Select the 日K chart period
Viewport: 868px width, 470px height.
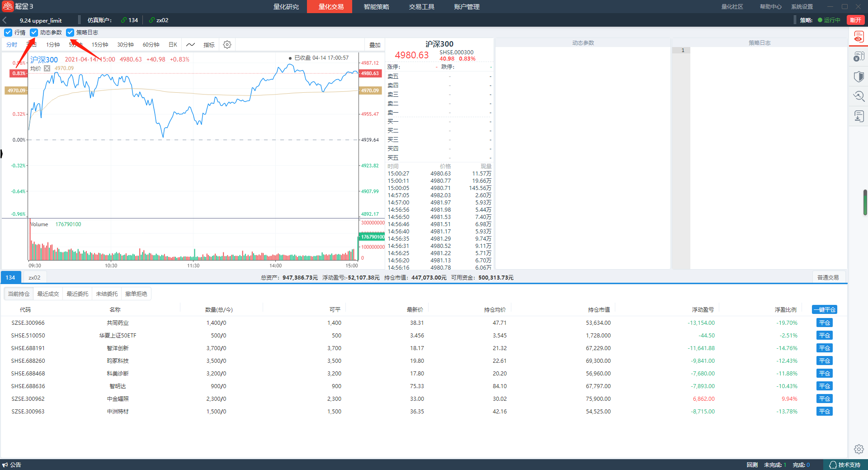173,45
